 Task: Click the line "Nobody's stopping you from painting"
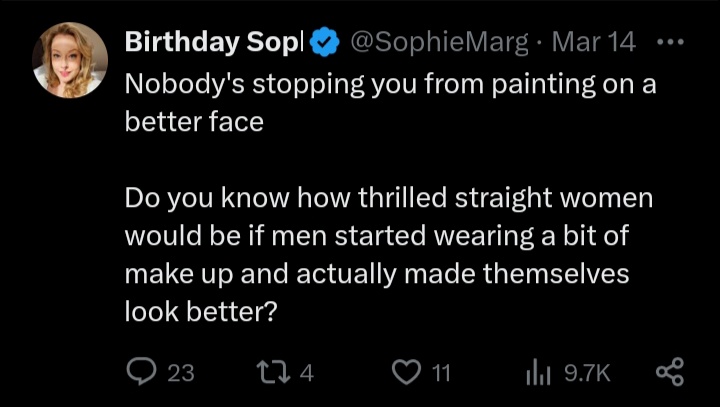390,84
